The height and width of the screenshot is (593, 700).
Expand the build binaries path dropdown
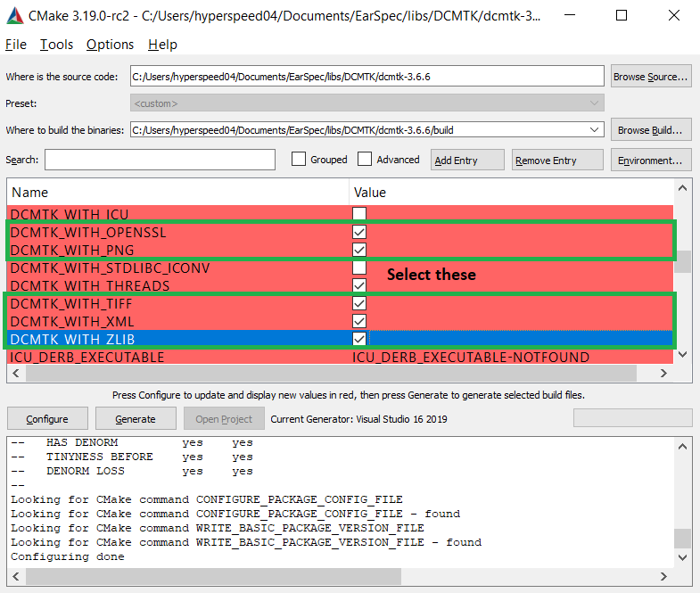point(594,130)
